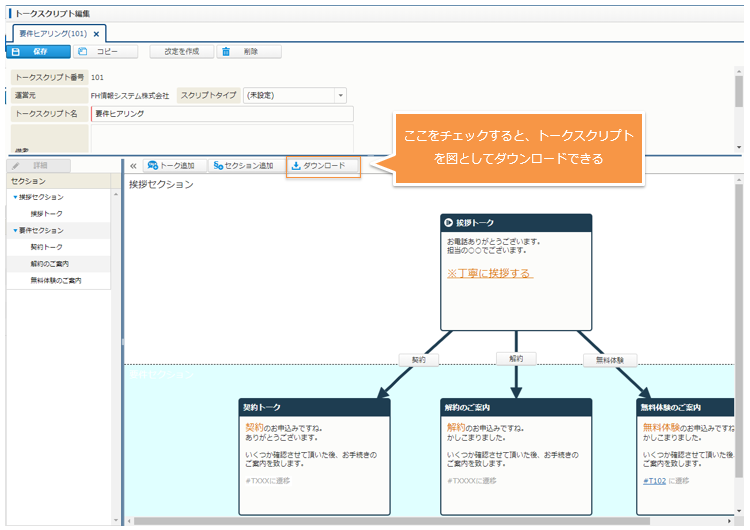Screen dimensions: 750x530
Task: Click the 保存 (save) button
Action: coord(38,51)
